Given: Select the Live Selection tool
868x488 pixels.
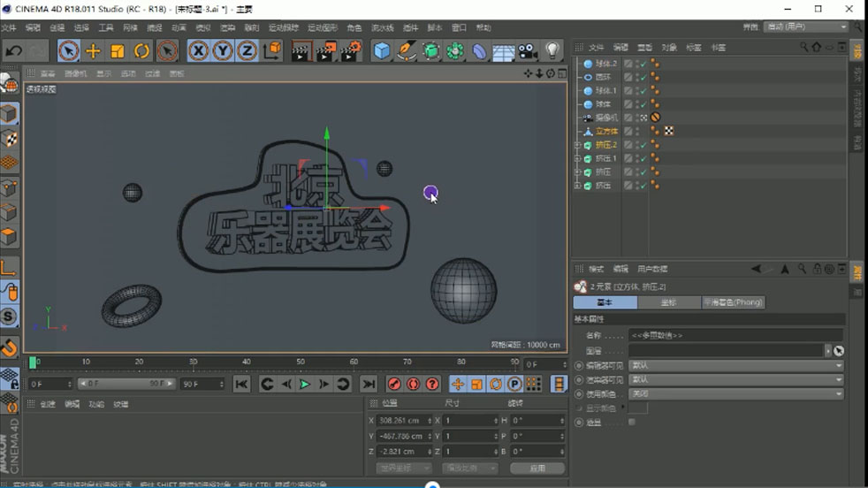Looking at the screenshot, I should (x=69, y=51).
